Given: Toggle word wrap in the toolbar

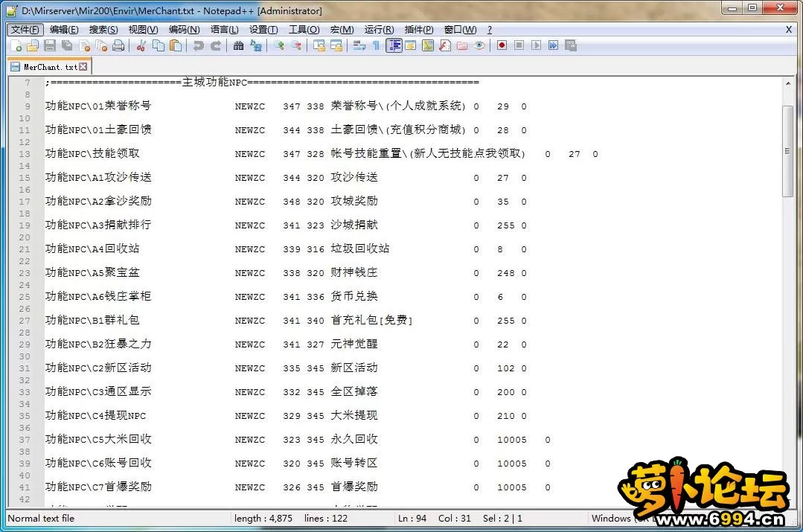Looking at the screenshot, I should pos(359,46).
